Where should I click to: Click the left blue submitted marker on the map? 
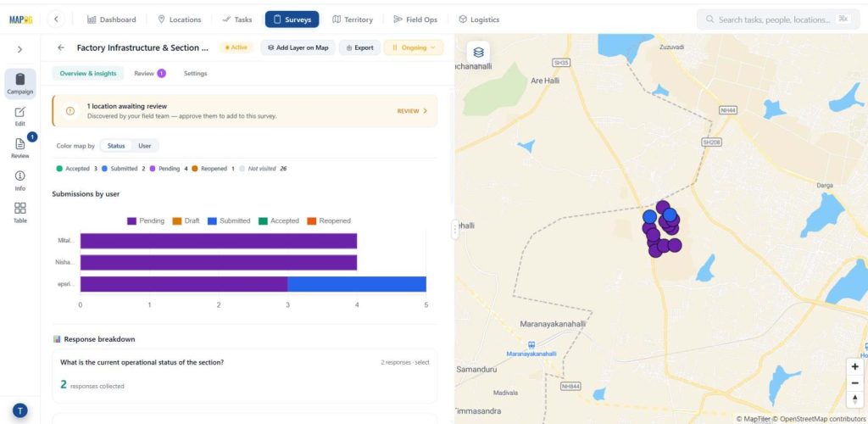(650, 216)
